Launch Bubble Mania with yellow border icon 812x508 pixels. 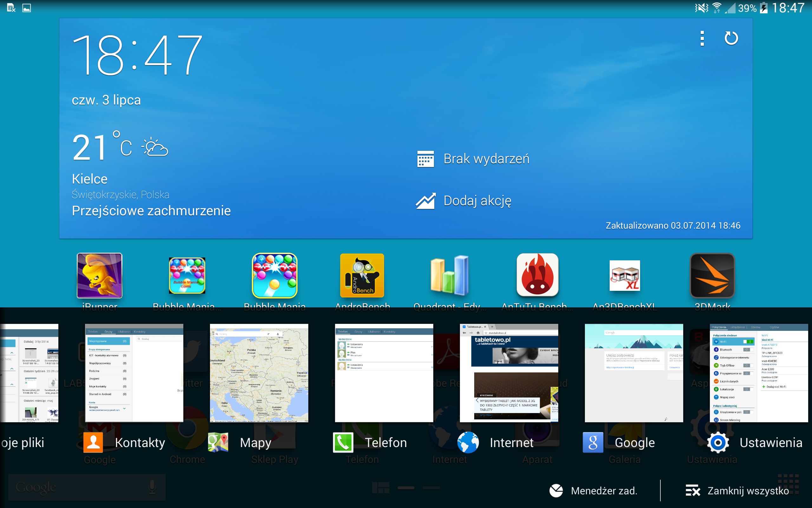pyautogui.click(x=274, y=276)
